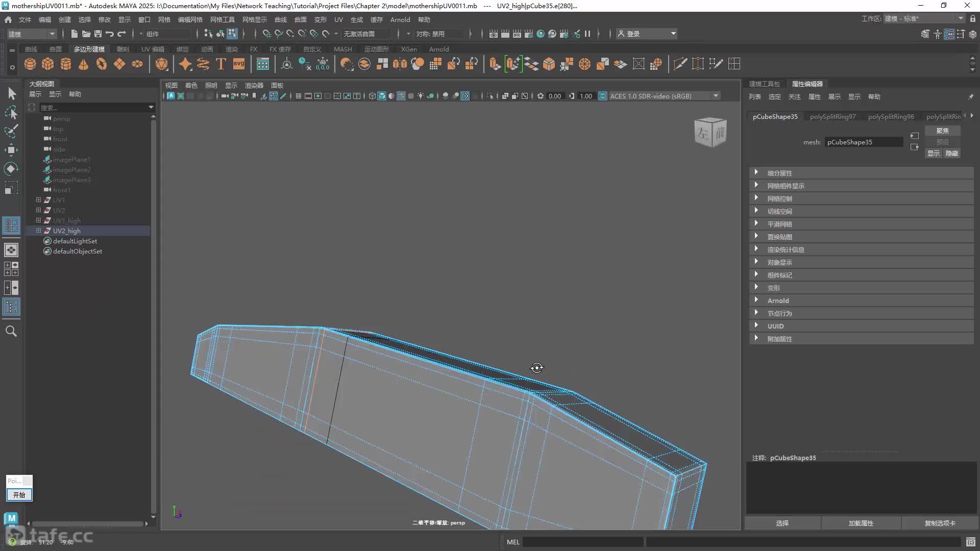
Task: Click the SVG import shelf icon
Action: pos(239,64)
